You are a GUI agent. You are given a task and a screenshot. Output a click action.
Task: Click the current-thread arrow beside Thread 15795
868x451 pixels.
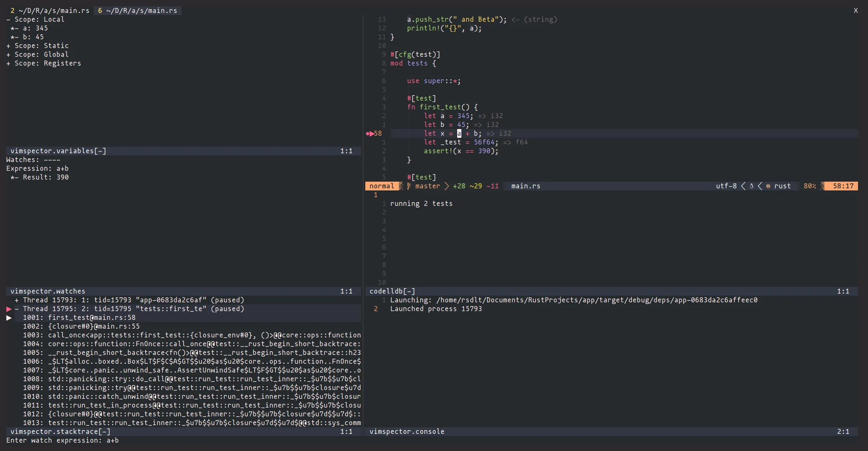pos(9,309)
